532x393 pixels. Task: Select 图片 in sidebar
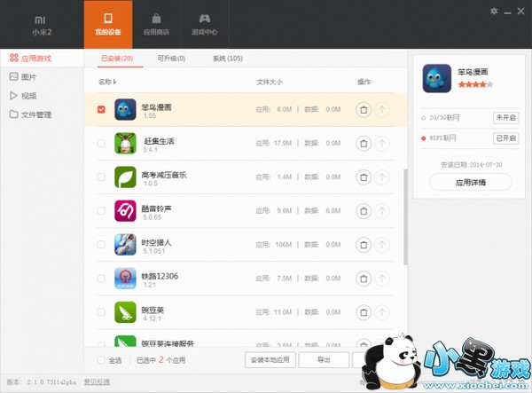(x=23, y=77)
